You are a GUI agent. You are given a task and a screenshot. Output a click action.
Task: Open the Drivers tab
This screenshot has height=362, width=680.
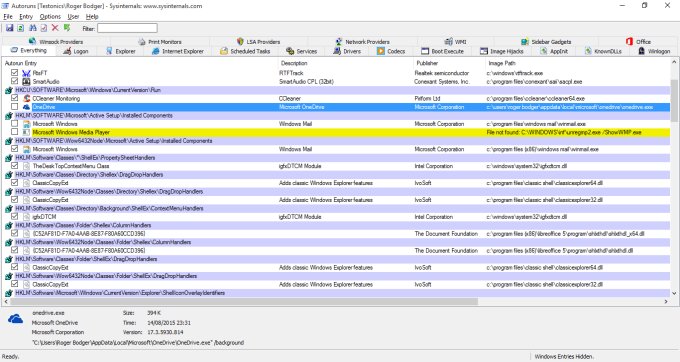click(347, 51)
